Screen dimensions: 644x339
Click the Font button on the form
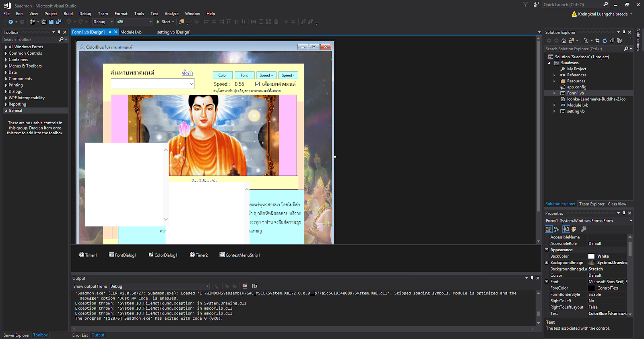(x=244, y=75)
